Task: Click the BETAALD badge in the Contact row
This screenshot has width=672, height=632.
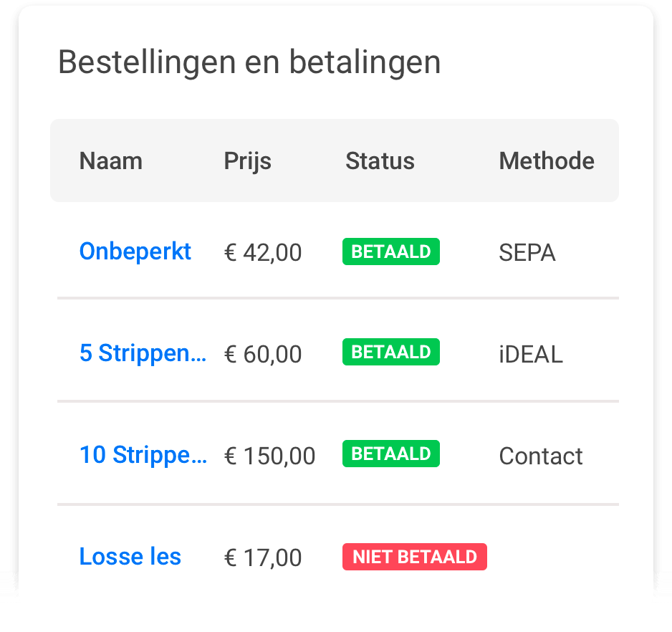Action: pos(391,454)
